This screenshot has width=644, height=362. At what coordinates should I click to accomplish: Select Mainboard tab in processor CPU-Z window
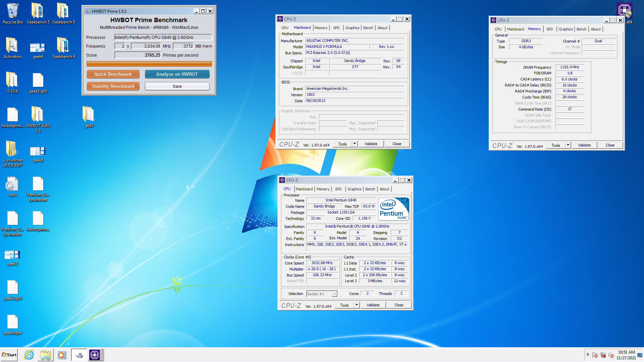coord(304,189)
